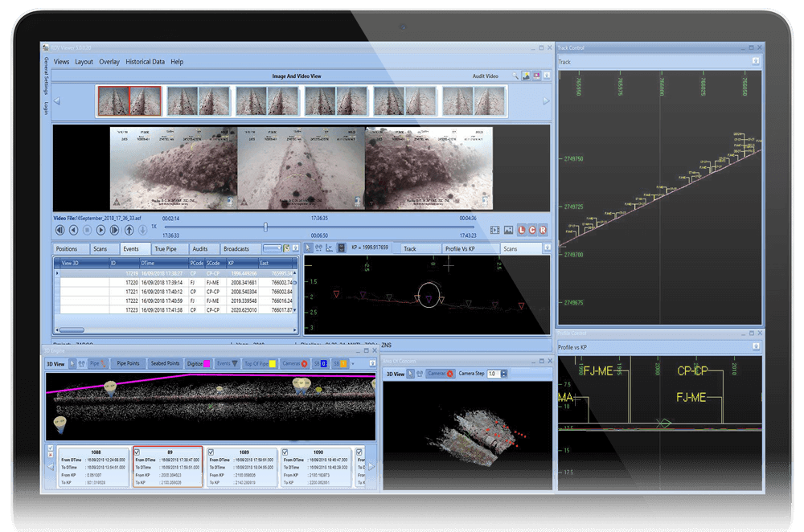
Task: Tick the checkbox on section card 1090
Action: point(285,452)
